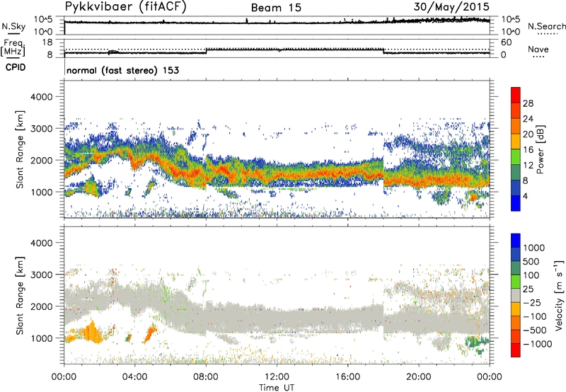Click the '16' value on power colorbar
566x392 pixels.
(x=528, y=150)
